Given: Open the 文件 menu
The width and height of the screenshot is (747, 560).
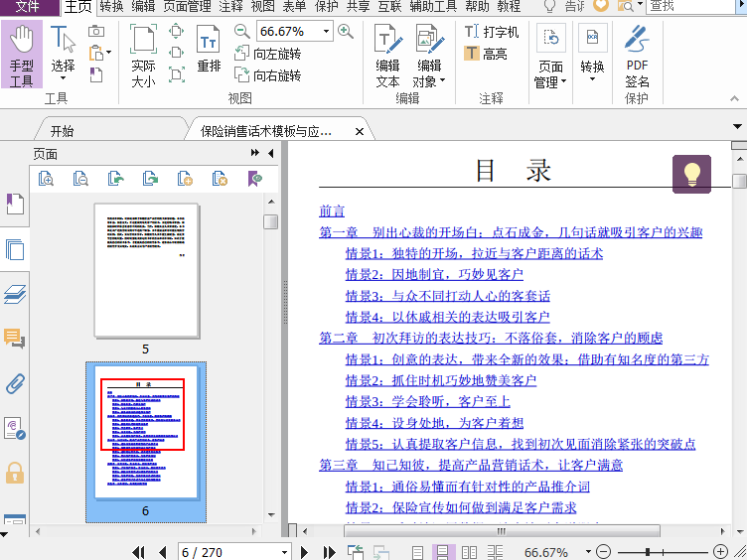Looking at the screenshot, I should pyautogui.click(x=28, y=7).
